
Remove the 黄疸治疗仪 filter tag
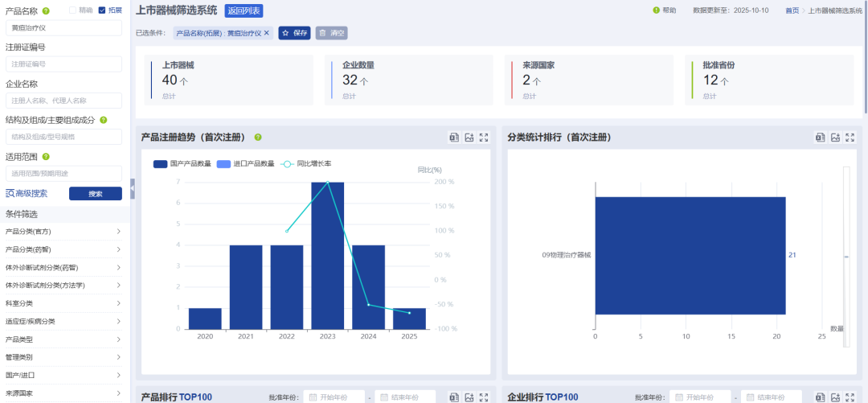[266, 33]
